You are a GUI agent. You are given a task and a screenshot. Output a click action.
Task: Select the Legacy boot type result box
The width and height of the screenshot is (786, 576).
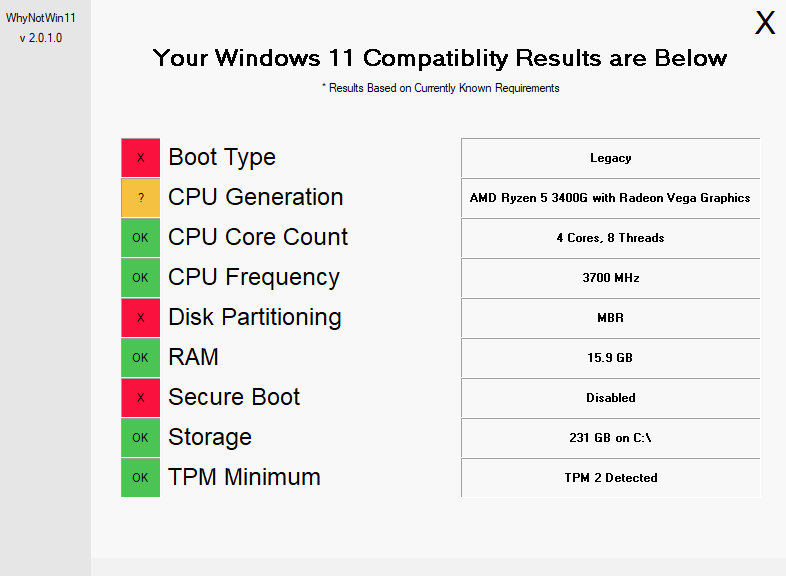pyautogui.click(x=611, y=158)
